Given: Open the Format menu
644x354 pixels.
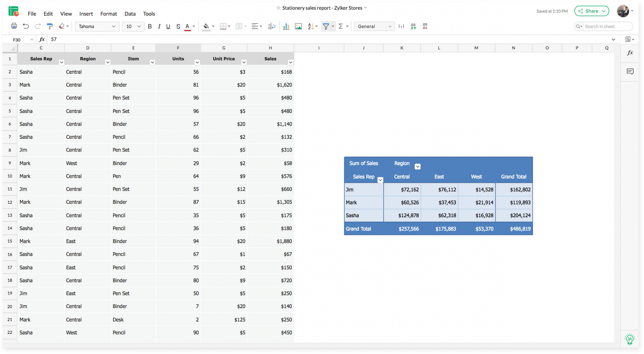Looking at the screenshot, I should (108, 14).
